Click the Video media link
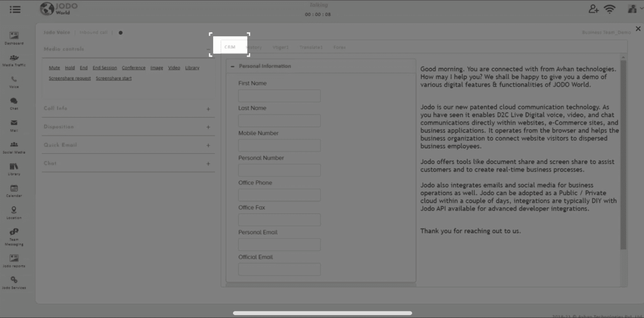The height and width of the screenshot is (318, 644). 174,68
